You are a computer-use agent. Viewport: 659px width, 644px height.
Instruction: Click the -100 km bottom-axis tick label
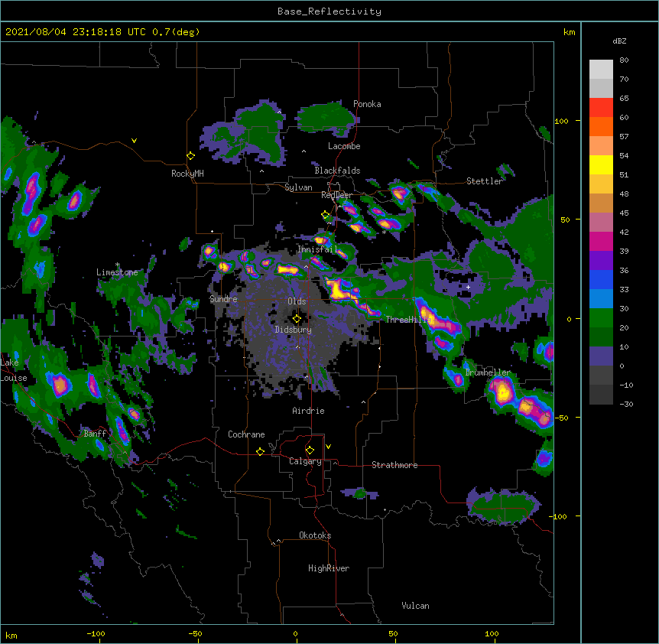(x=96, y=633)
